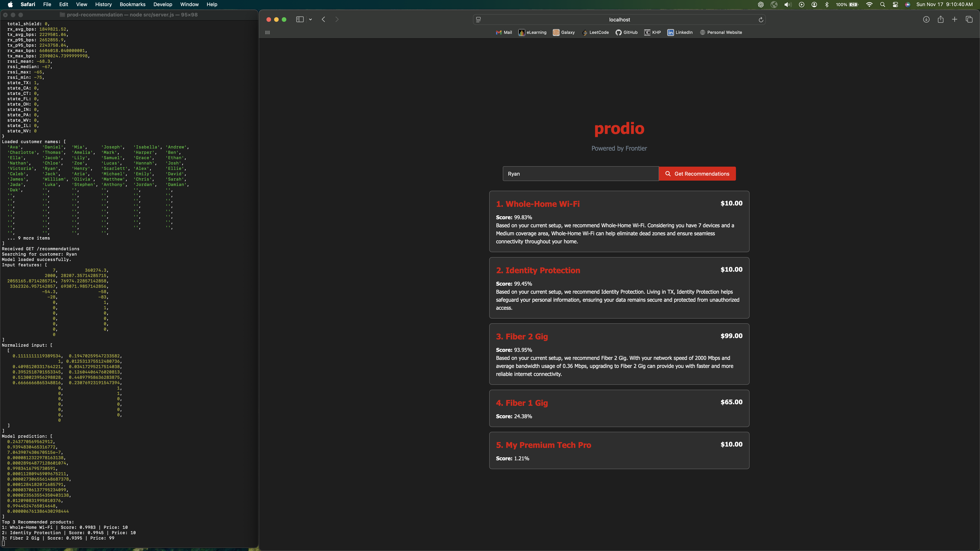980x551 pixels.
Task: Click the Wi-Fi status icon in menu bar
Action: 869,5
